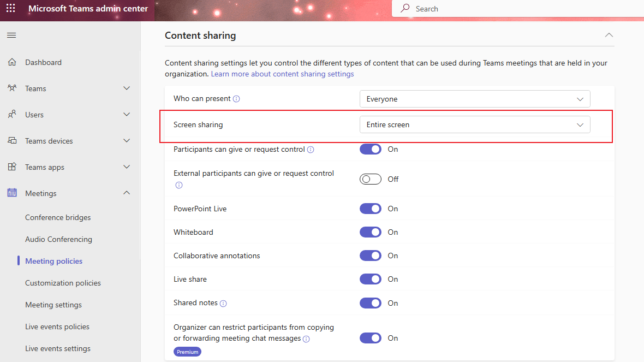Click the hamburger menu icon to collapse navigation
The height and width of the screenshot is (362, 644).
coord(11,35)
